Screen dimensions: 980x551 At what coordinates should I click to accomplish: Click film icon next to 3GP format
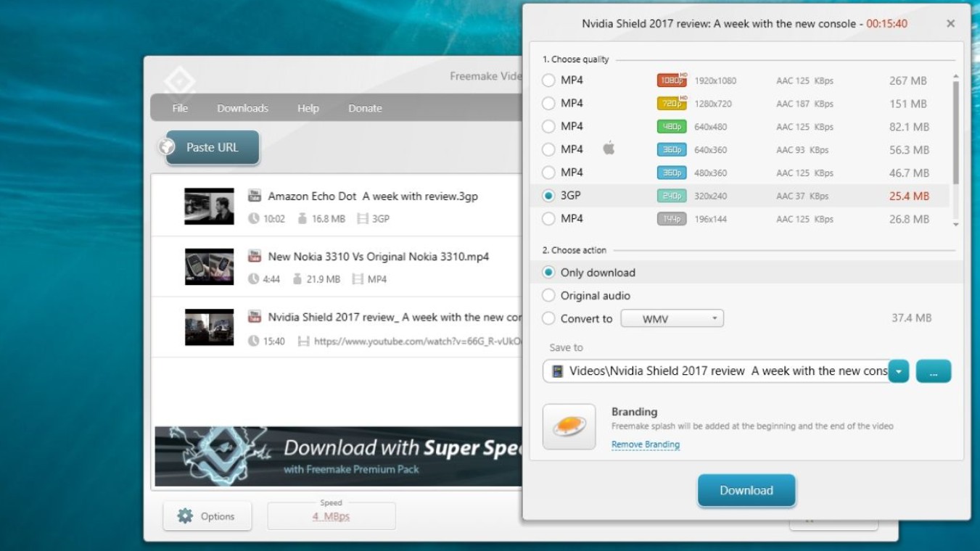(363, 218)
